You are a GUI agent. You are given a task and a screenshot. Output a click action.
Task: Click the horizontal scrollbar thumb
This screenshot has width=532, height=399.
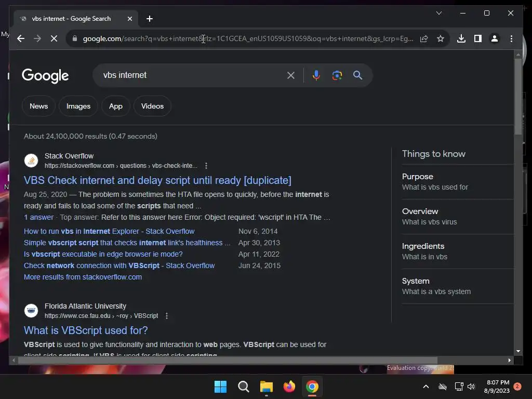click(228, 361)
